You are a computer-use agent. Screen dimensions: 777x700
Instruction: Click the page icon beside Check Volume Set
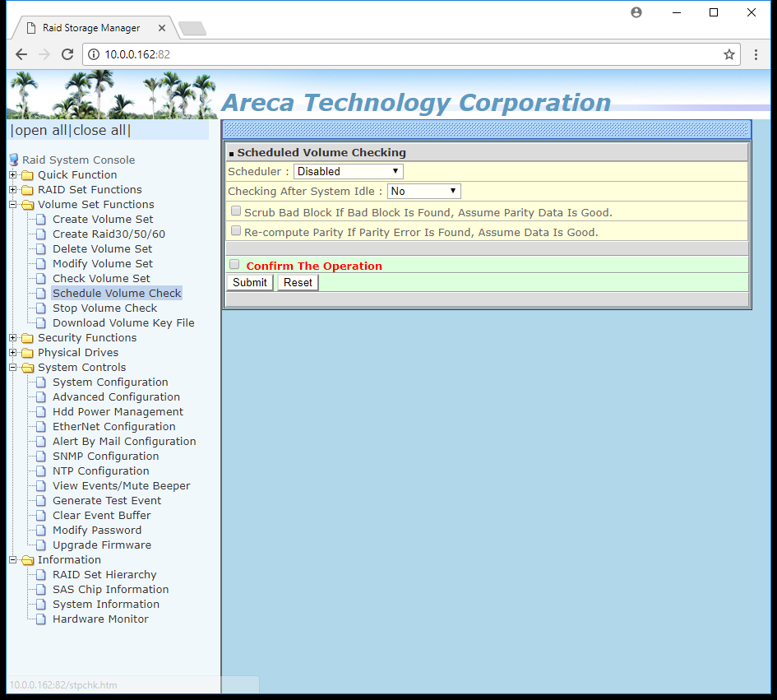click(42, 279)
